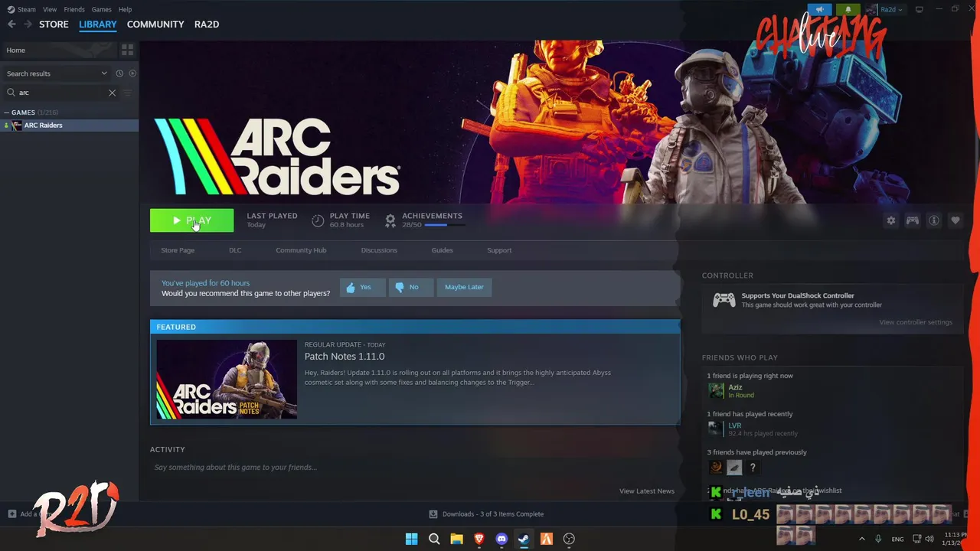Open the Guides link

(x=442, y=250)
